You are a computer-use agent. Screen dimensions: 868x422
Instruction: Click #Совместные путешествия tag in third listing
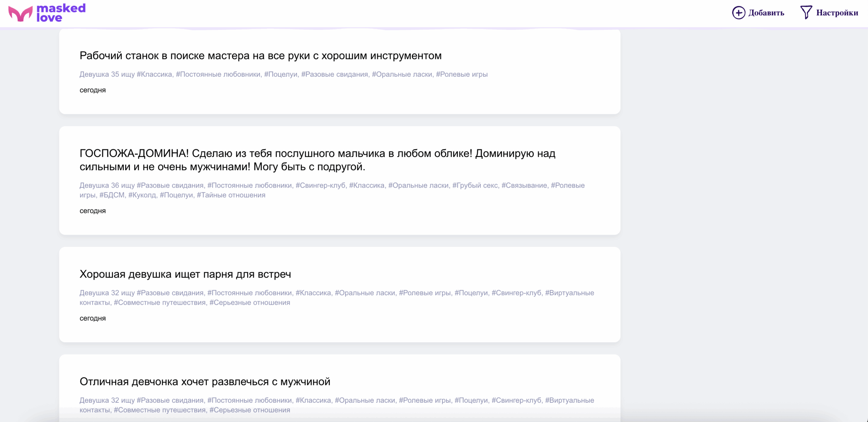(x=160, y=303)
